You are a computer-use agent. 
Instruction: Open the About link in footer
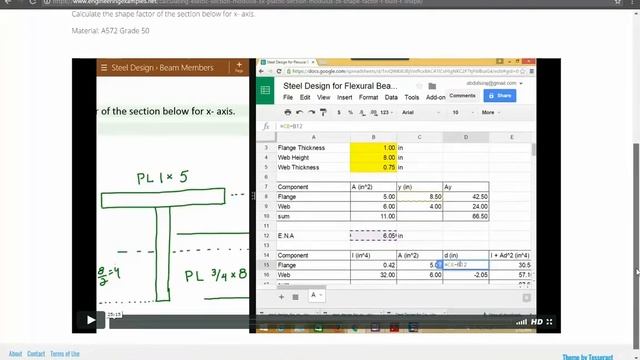coord(16,354)
